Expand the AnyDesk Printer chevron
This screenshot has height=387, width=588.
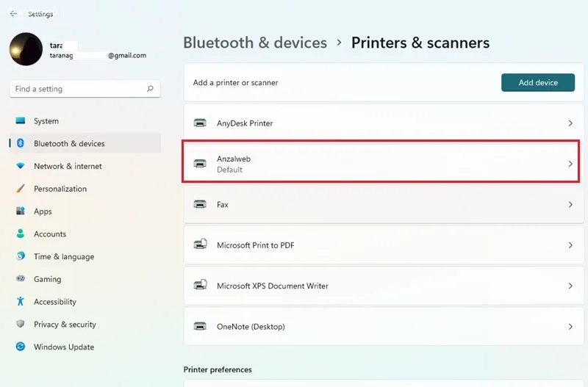pyautogui.click(x=570, y=123)
